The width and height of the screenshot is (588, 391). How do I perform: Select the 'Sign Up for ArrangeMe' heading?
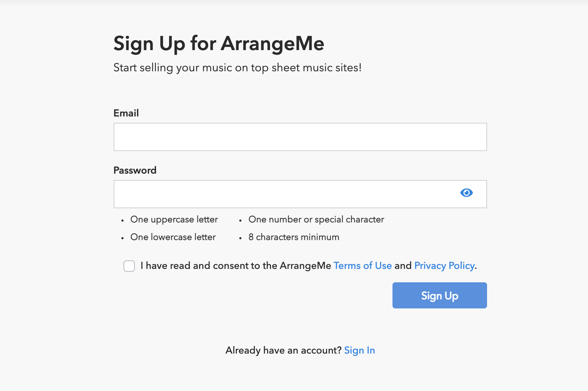click(219, 44)
